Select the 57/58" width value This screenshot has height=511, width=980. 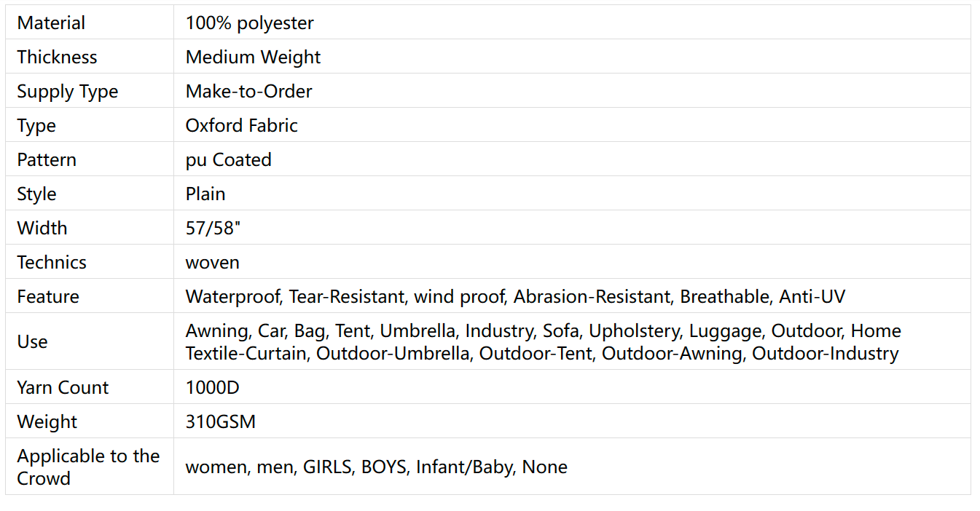point(213,228)
